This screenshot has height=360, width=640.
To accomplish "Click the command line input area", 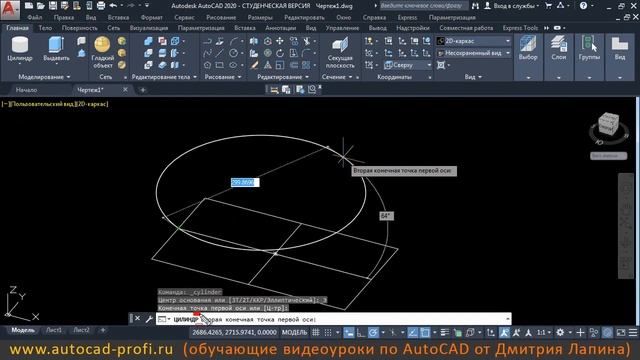I will coord(334,319).
